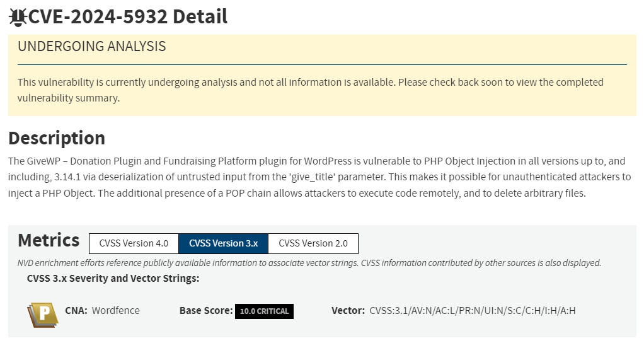Click the CVSS 3.x Severity and Vector Strings label

click(x=113, y=278)
